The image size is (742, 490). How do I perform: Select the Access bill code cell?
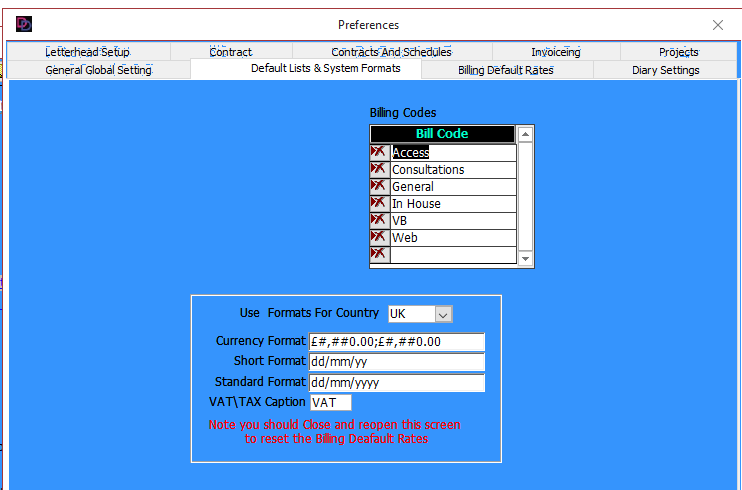pos(453,152)
